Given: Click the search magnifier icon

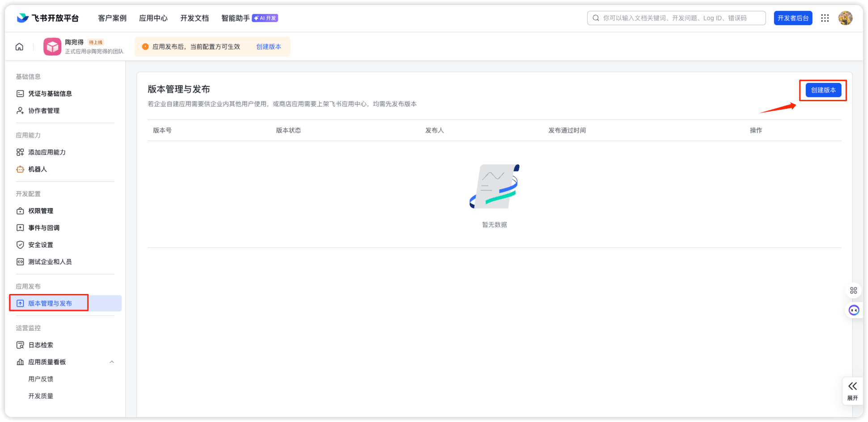Looking at the screenshot, I should [596, 18].
